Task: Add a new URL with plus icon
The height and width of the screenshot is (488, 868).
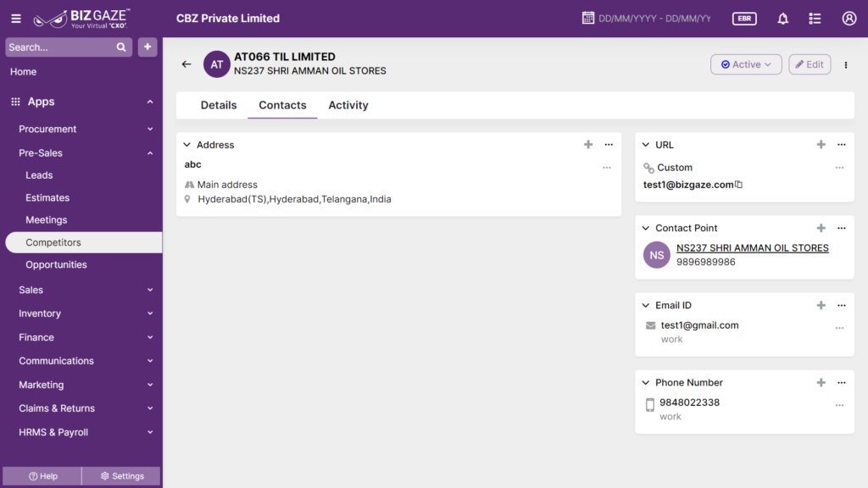Action: 821,144
